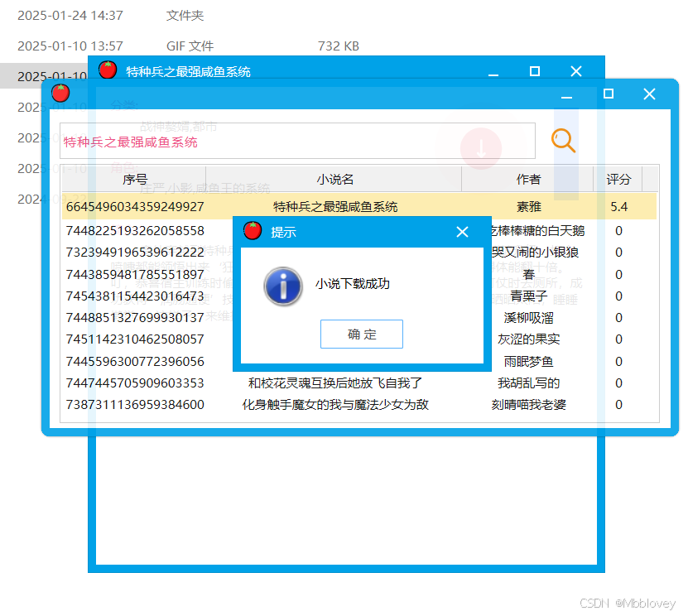This screenshot has height=616, width=688.
Task: Select row with ID 7448225193262058558
Action: [135, 231]
